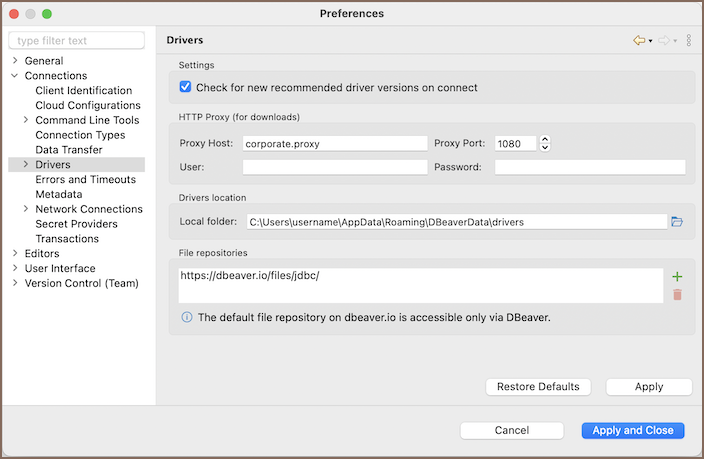This screenshot has height=459, width=704.
Task: Click the Proxy Host input field
Action: (x=334, y=143)
